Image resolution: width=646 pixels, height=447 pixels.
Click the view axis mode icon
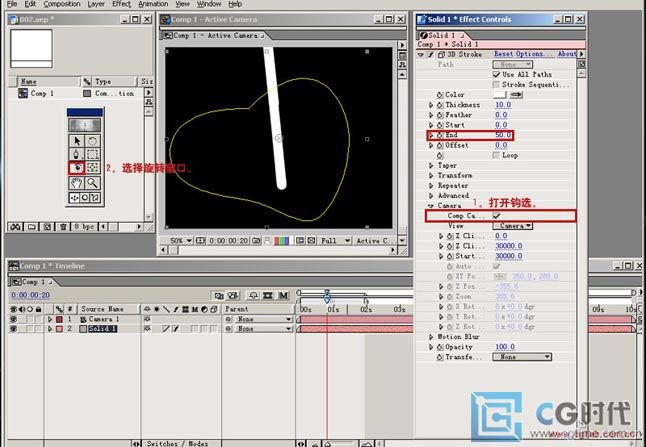tap(95, 198)
